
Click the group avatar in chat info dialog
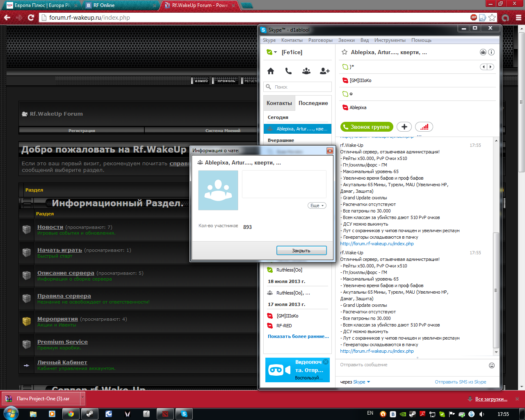coord(218,190)
